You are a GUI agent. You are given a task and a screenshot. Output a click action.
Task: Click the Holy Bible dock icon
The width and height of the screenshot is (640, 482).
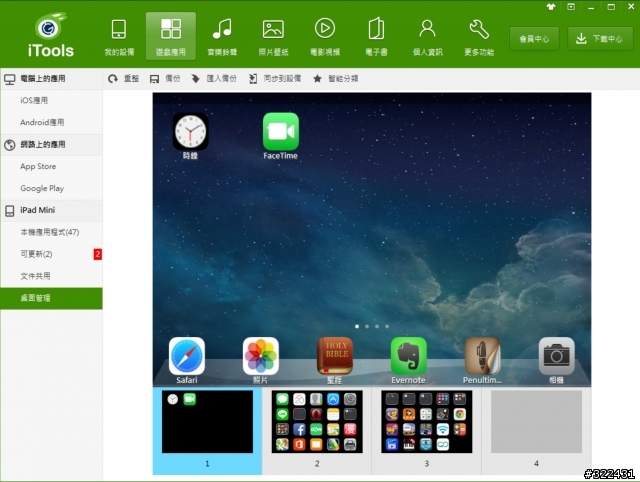click(335, 356)
